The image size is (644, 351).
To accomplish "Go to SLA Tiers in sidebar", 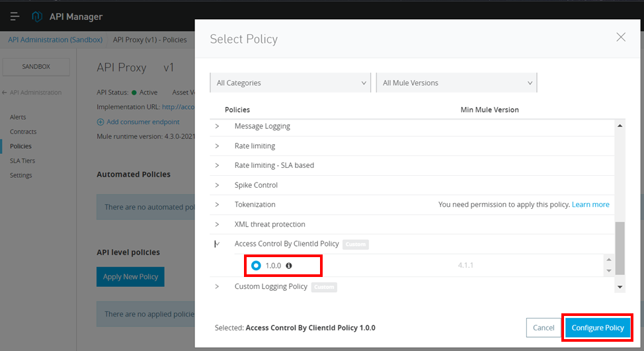I will point(22,161).
